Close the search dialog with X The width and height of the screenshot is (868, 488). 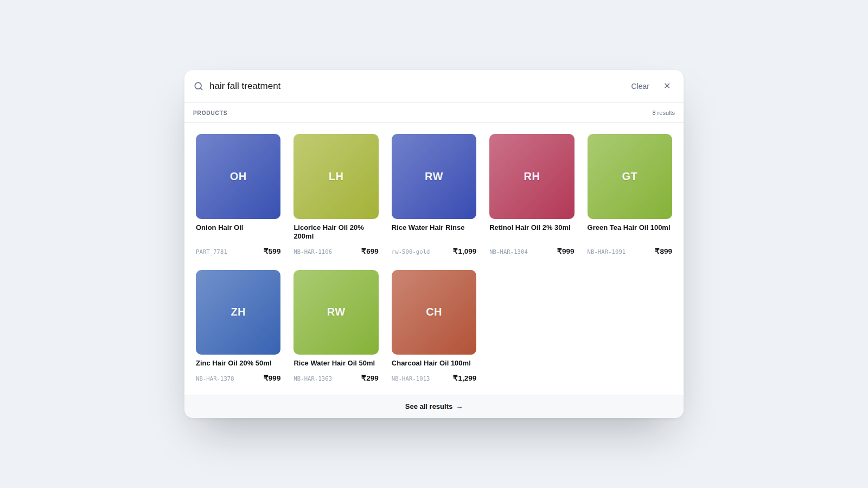pyautogui.click(x=667, y=86)
